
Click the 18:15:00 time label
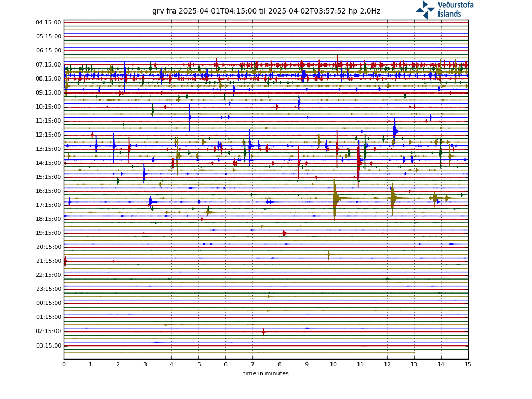coord(48,219)
